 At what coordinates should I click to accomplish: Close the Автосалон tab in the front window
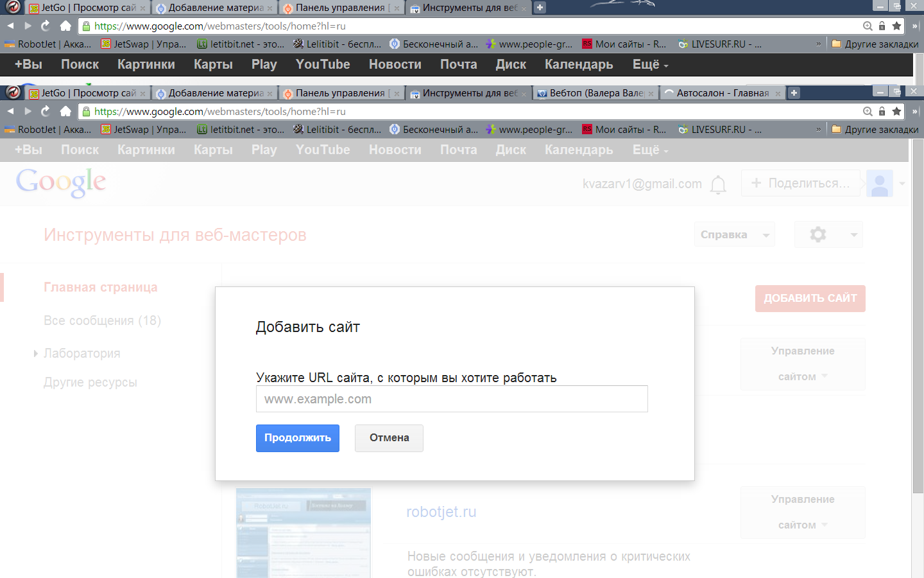tap(778, 93)
